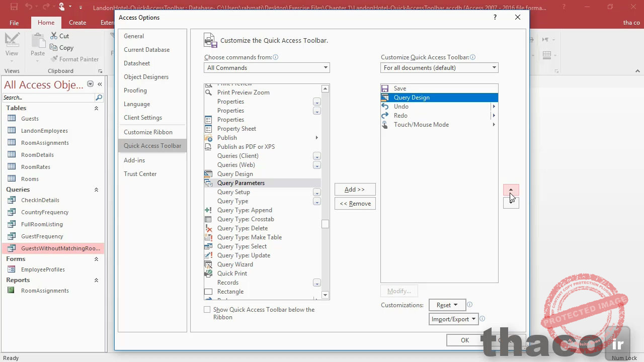Click the OK button
The image size is (644, 362).
pyautogui.click(x=465, y=340)
